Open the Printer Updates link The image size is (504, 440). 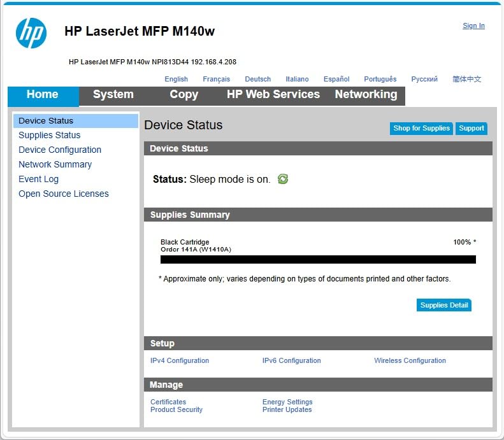[x=287, y=409]
